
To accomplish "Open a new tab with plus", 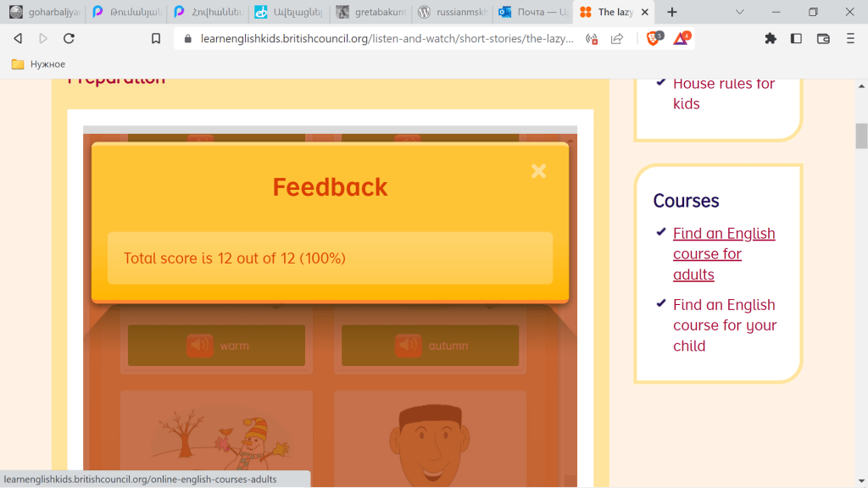I will pyautogui.click(x=672, y=12).
